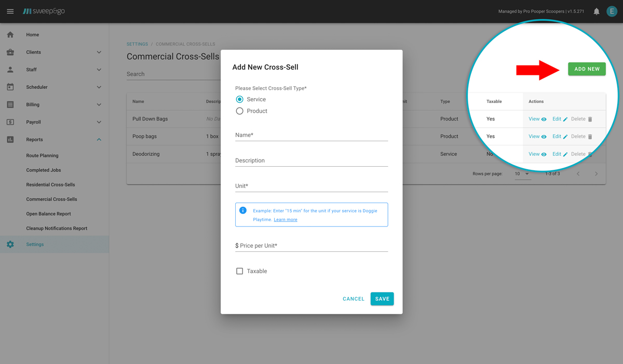The width and height of the screenshot is (623, 364).
Task: Open Residential Cross-Sells in sidebar
Action: click(x=50, y=185)
